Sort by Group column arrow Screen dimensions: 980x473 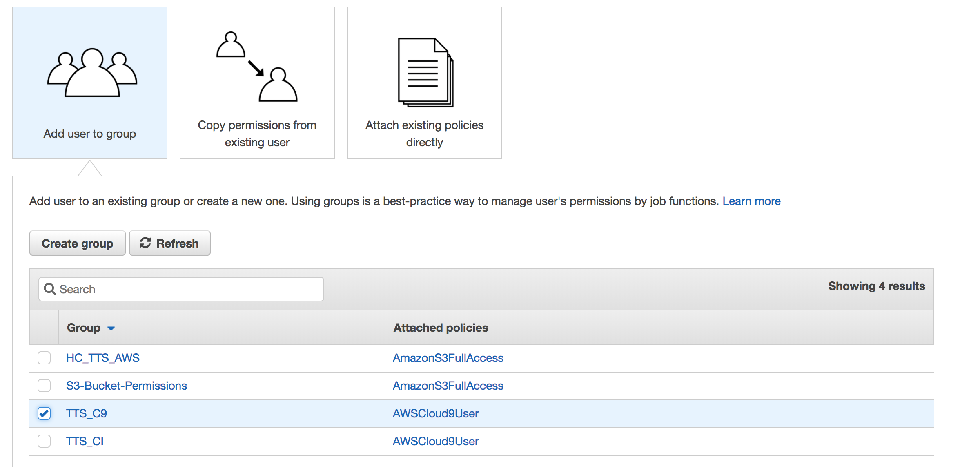pos(111,328)
